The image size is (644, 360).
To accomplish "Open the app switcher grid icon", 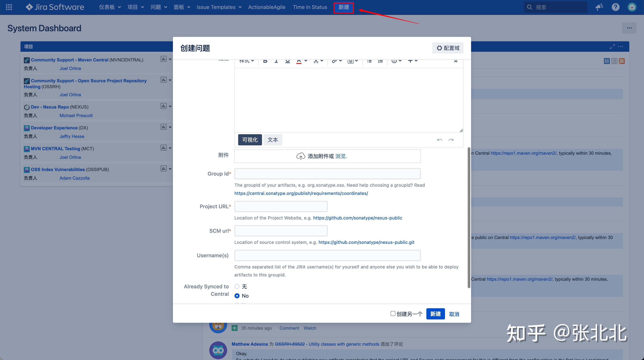I will click(x=9, y=7).
